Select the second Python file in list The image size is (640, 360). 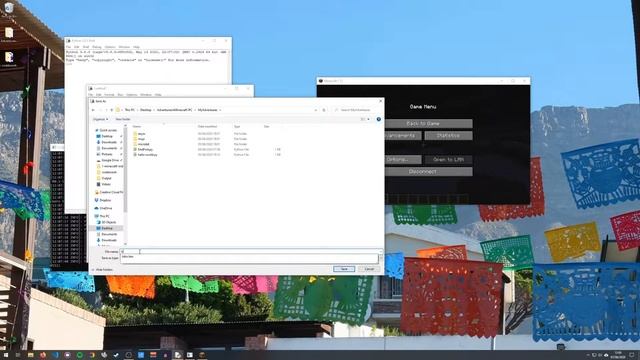click(147, 155)
